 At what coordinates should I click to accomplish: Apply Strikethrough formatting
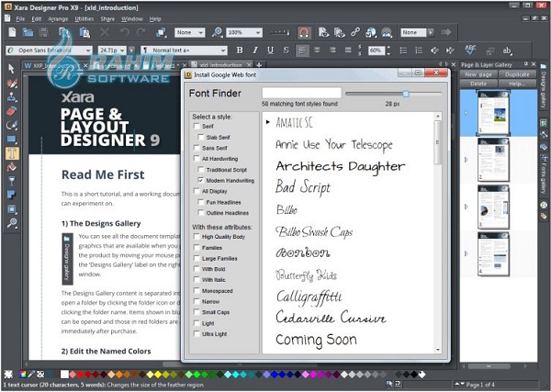pyautogui.click(x=286, y=50)
